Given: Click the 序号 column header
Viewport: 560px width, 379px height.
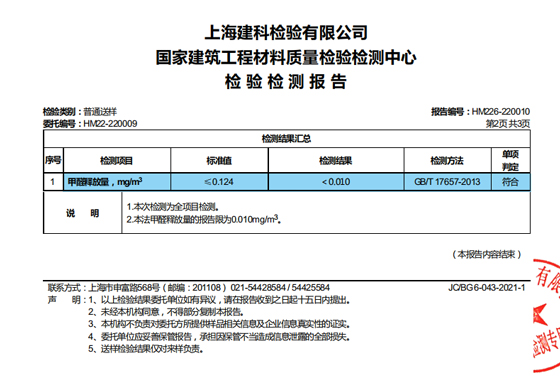Looking at the screenshot, I should pyautogui.click(x=53, y=160).
